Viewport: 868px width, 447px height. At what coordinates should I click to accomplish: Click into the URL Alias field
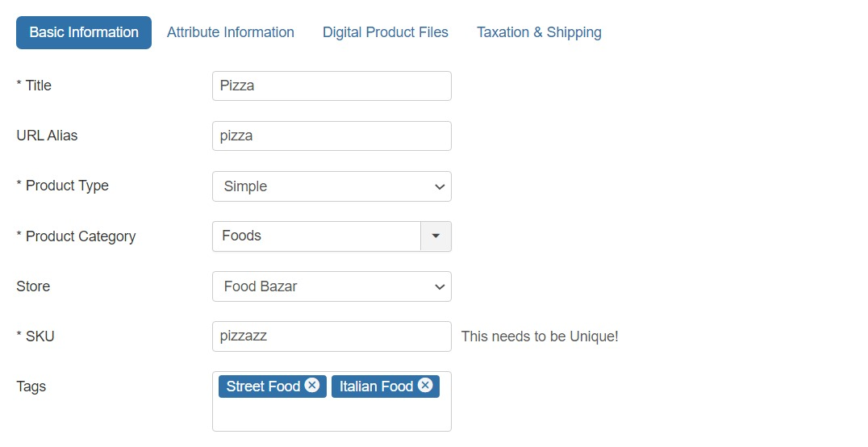332,136
